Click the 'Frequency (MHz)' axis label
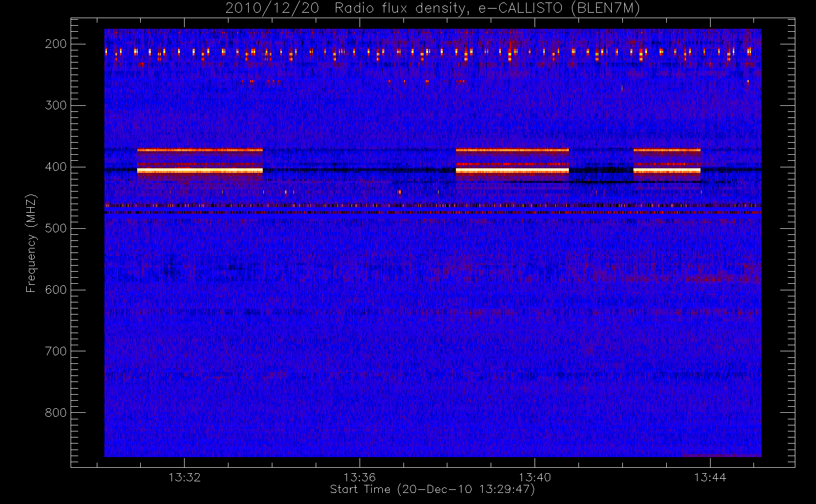This screenshot has height=504, width=816. [x=31, y=243]
